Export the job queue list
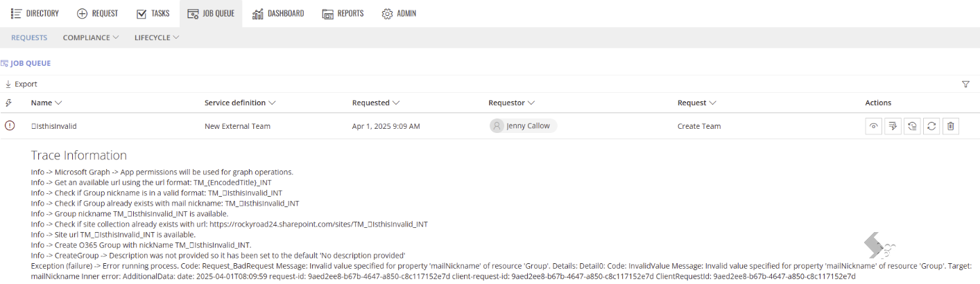Viewport: 980px width, 284px height. 21,84
